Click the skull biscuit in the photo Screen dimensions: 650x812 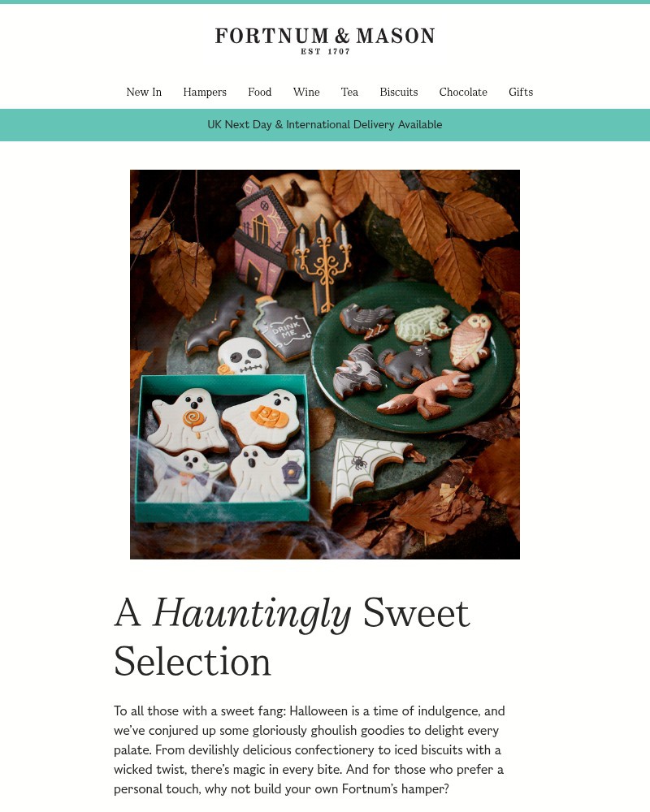click(243, 356)
